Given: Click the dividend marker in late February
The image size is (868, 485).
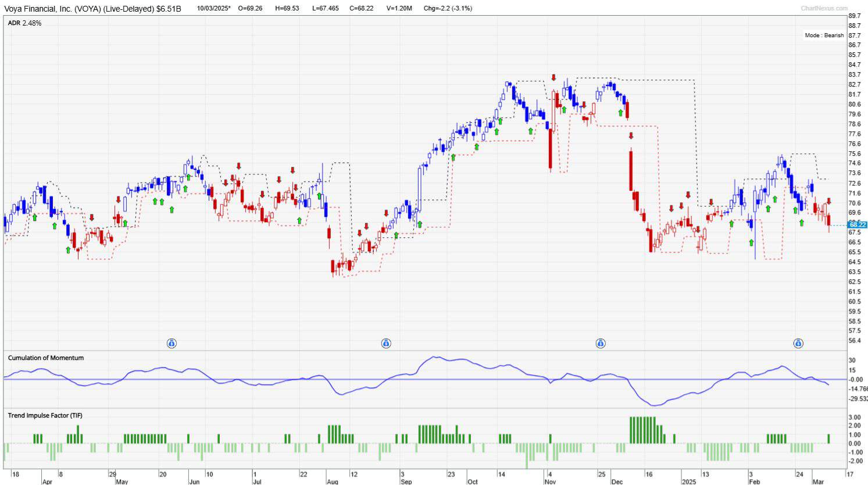Looking at the screenshot, I should pyautogui.click(x=798, y=344).
